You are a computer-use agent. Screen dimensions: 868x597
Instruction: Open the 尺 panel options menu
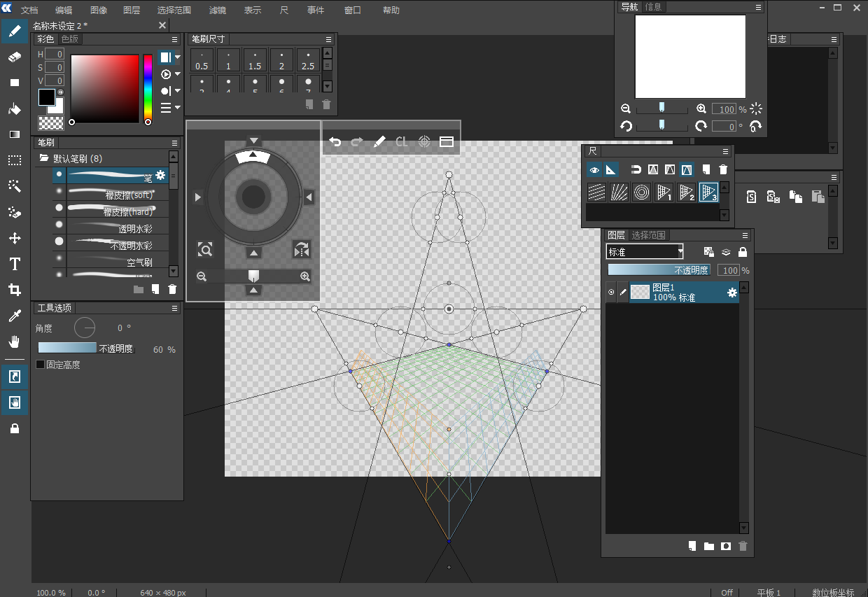coord(726,151)
